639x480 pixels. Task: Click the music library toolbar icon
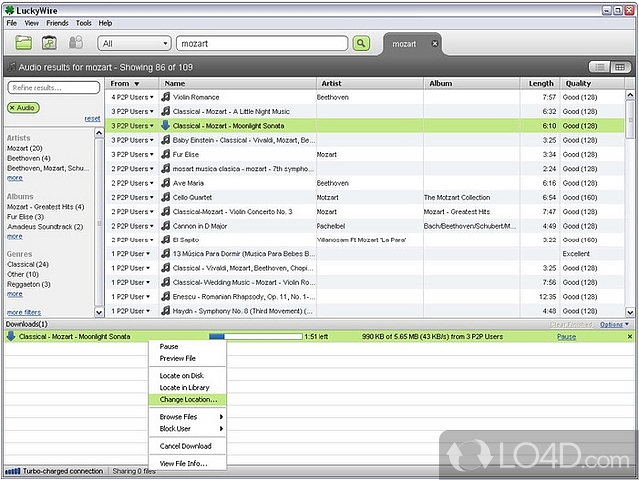pyautogui.click(x=49, y=43)
